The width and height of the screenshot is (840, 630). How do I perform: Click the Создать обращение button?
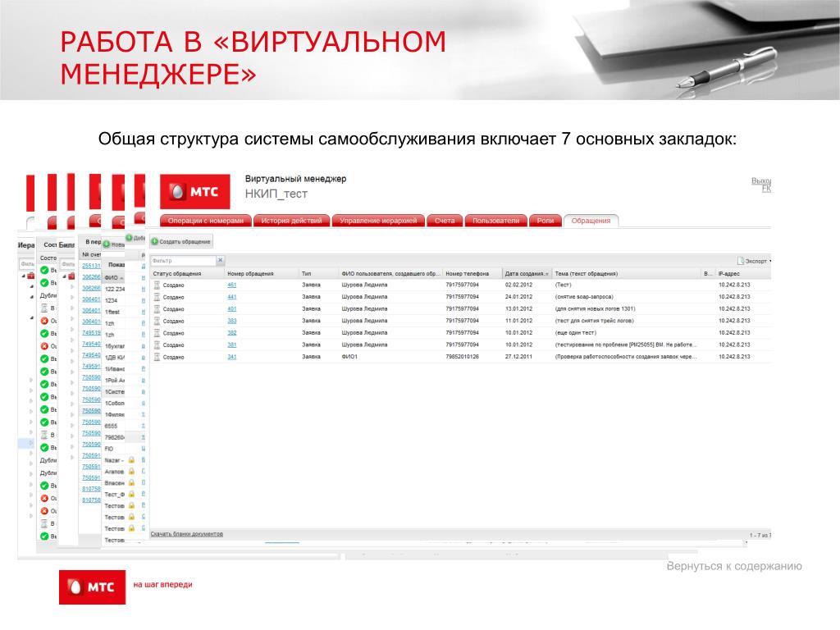pyautogui.click(x=181, y=242)
